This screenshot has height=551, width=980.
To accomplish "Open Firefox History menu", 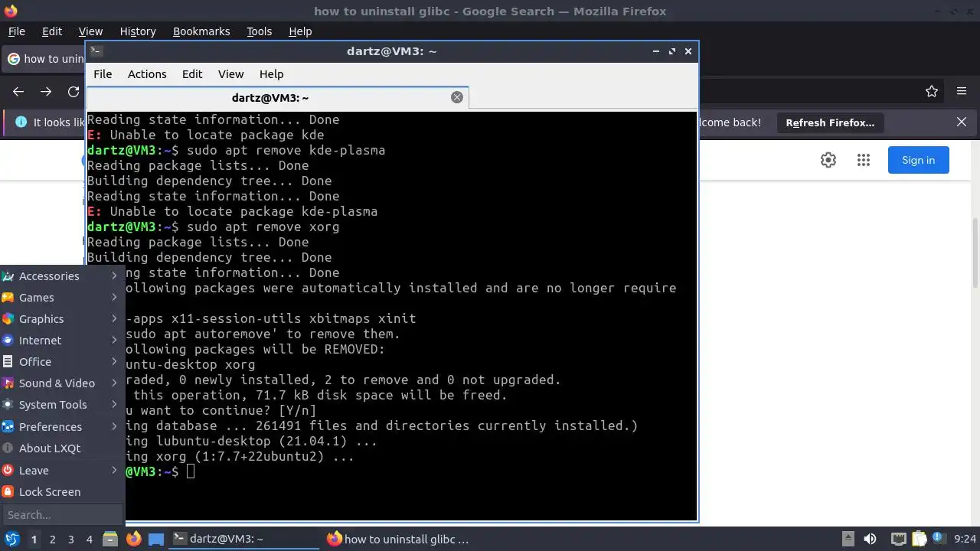I will [138, 31].
